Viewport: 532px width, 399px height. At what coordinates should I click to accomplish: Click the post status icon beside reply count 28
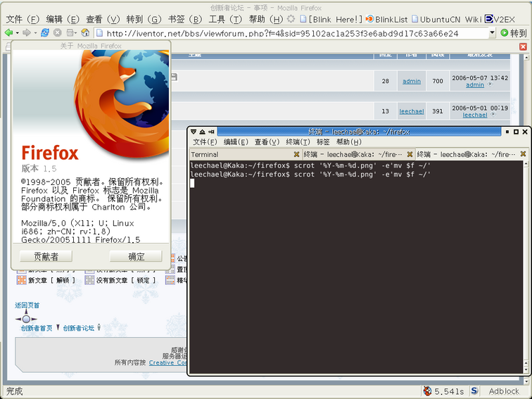coord(174,77)
